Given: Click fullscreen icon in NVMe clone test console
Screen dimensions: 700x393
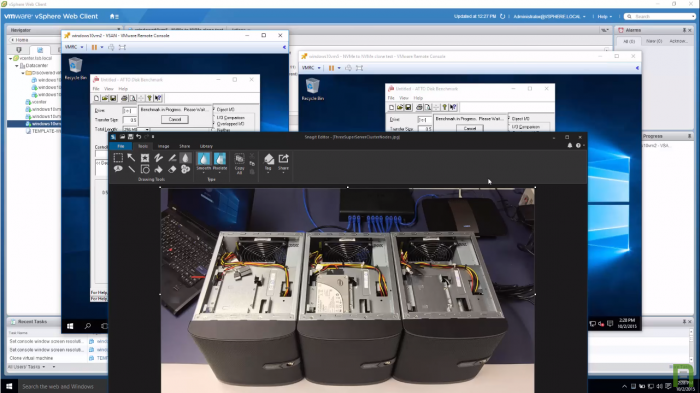Looking at the screenshot, I should tap(359, 68).
